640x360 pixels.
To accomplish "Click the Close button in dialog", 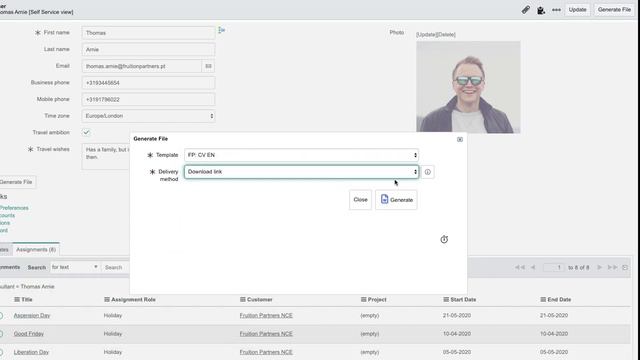I will (360, 200).
